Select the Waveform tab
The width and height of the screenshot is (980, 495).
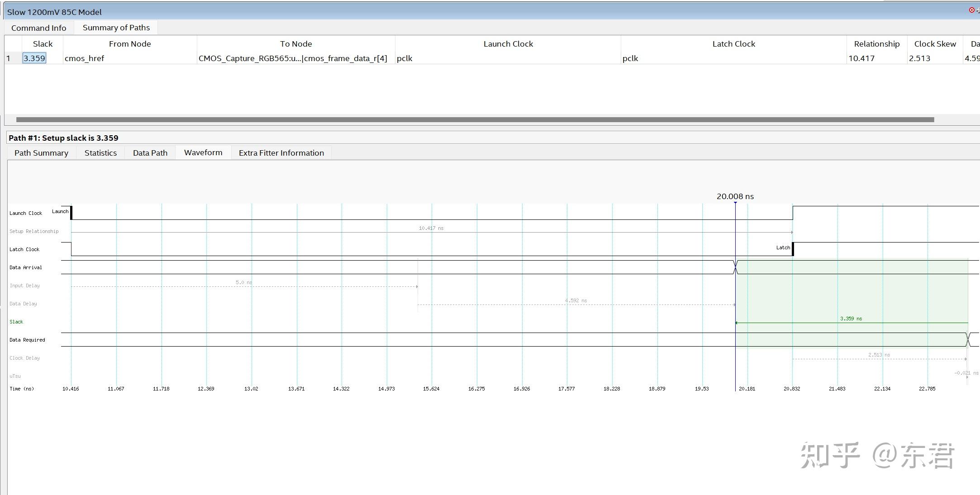tap(203, 152)
